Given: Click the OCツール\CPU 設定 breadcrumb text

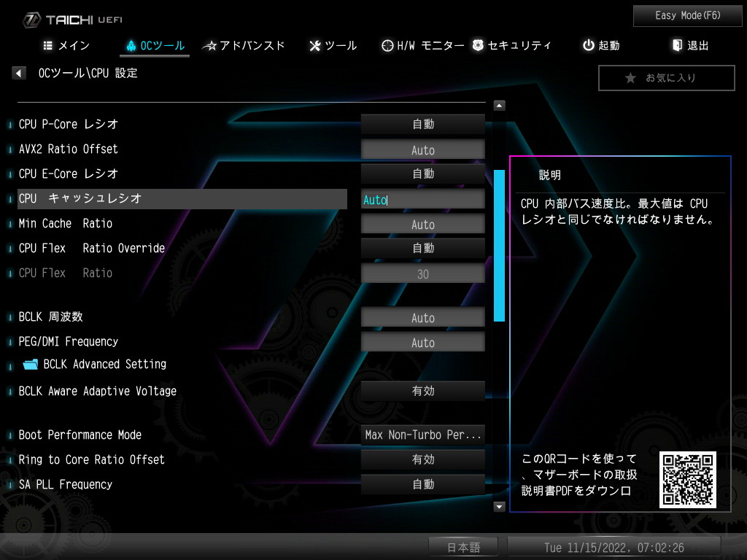Looking at the screenshot, I should coord(88,73).
